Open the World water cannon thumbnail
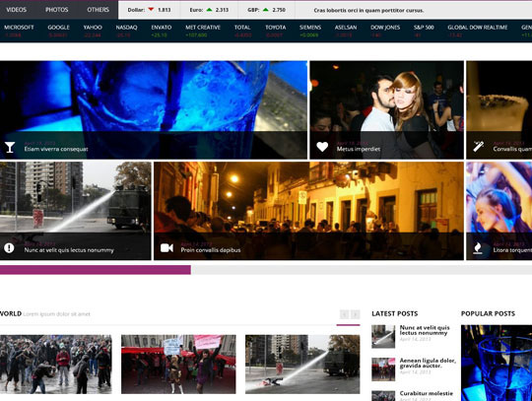 pos(302,365)
